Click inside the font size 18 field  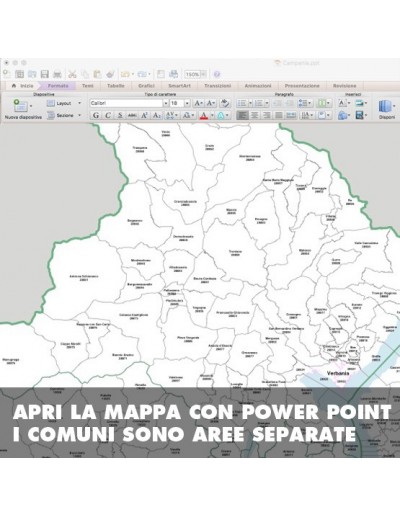[x=177, y=103]
